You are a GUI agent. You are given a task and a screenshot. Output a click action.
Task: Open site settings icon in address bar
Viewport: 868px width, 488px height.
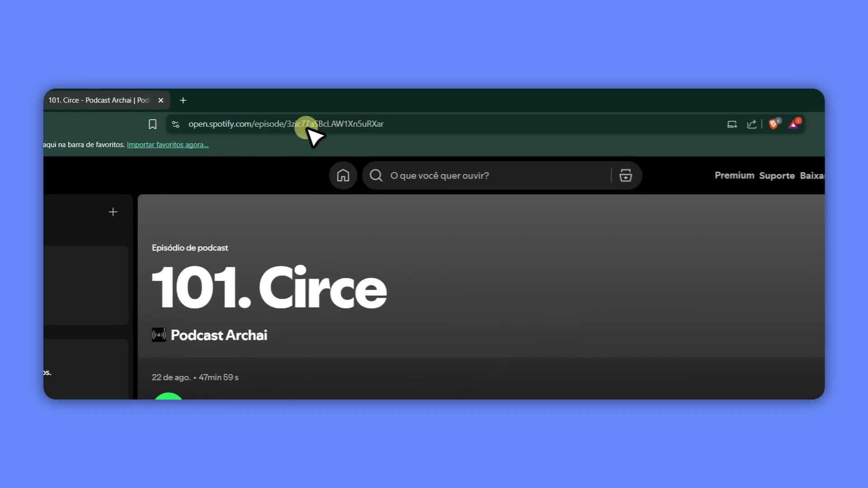coord(176,124)
